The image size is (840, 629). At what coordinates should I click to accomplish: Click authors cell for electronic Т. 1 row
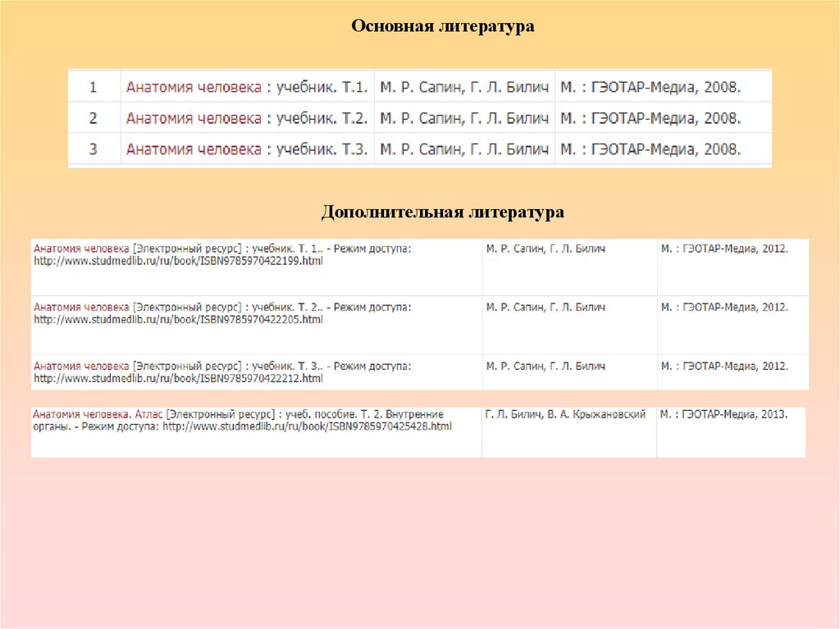pos(570,267)
